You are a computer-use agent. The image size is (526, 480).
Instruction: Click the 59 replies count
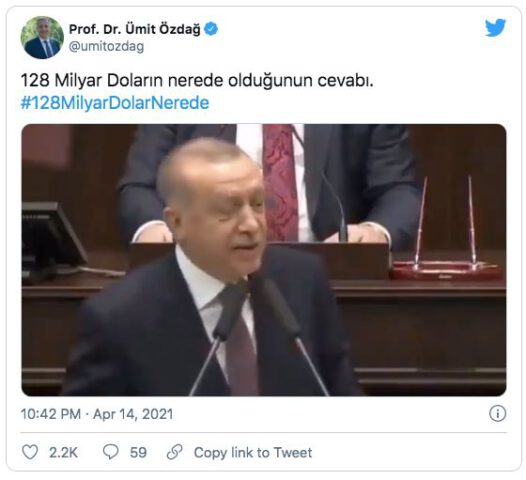click(138, 452)
